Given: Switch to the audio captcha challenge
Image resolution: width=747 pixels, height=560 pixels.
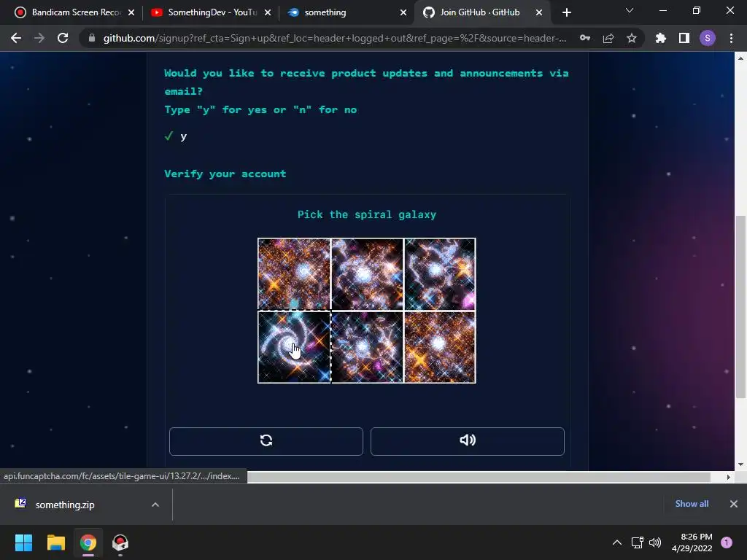Looking at the screenshot, I should click(468, 441).
